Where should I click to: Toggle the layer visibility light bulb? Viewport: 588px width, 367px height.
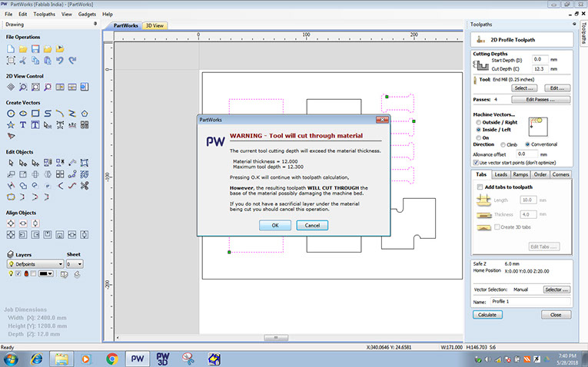tap(11, 274)
